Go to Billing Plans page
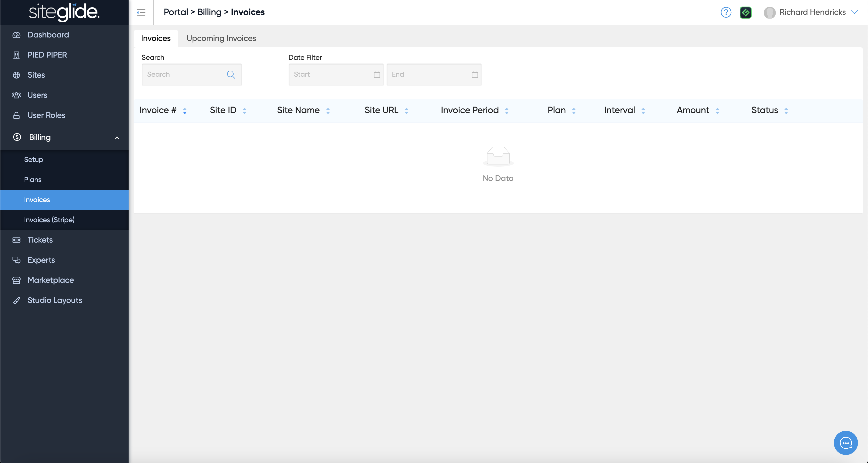This screenshot has height=463, width=868. 33,180
